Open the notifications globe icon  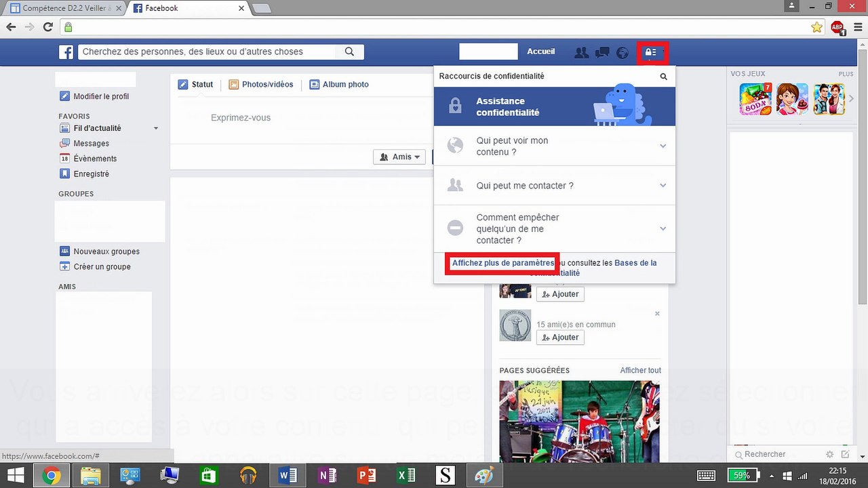click(623, 52)
